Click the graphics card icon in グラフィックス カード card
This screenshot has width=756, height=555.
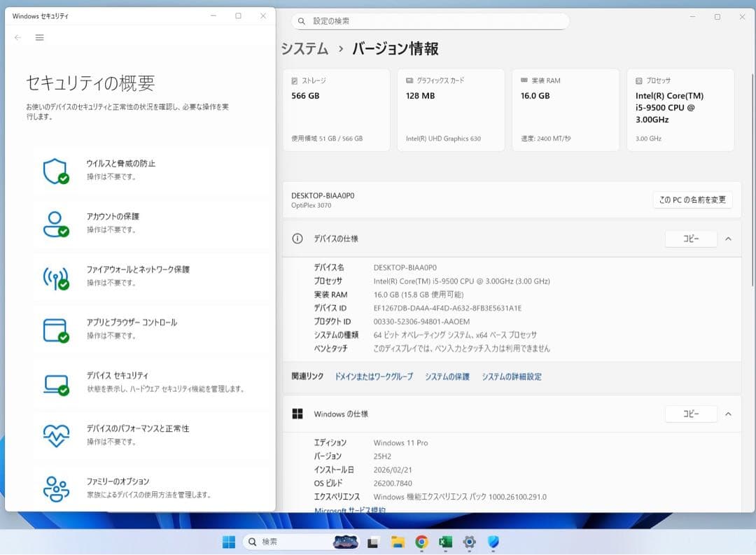(409, 80)
